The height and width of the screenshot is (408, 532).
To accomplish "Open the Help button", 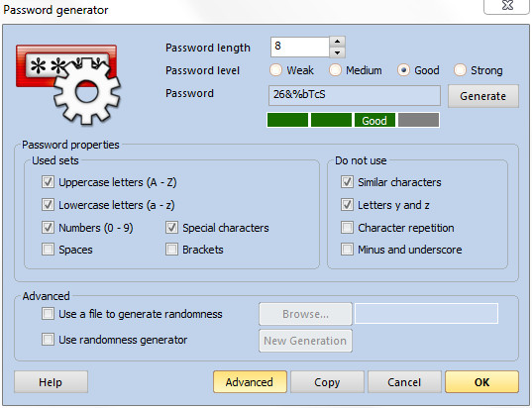I will pos(51,382).
